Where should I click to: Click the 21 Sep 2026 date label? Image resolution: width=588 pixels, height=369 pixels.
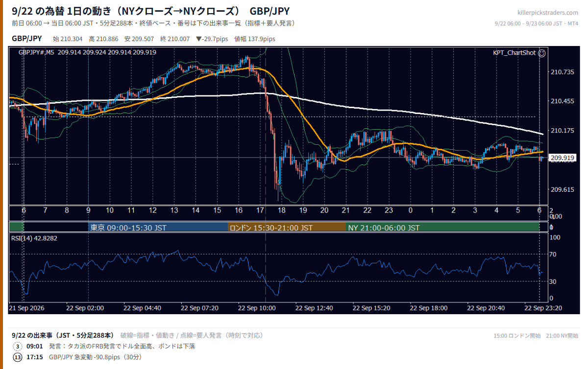(x=27, y=308)
